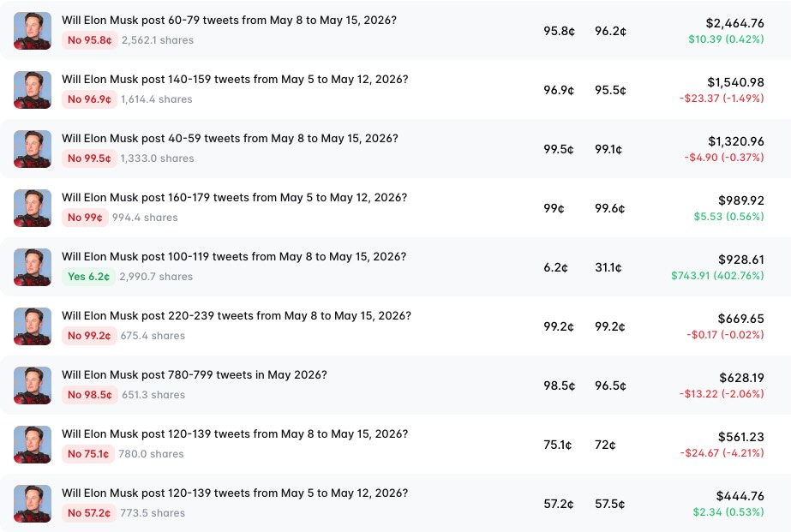This screenshot has height=532, width=791.
Task: Click the $2,464.76 position value
Action: point(734,23)
